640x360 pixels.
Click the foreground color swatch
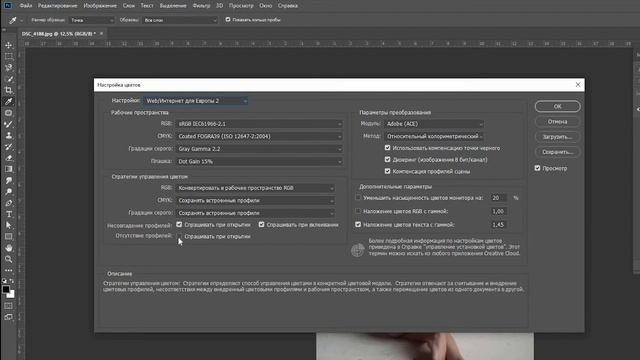click(6, 289)
